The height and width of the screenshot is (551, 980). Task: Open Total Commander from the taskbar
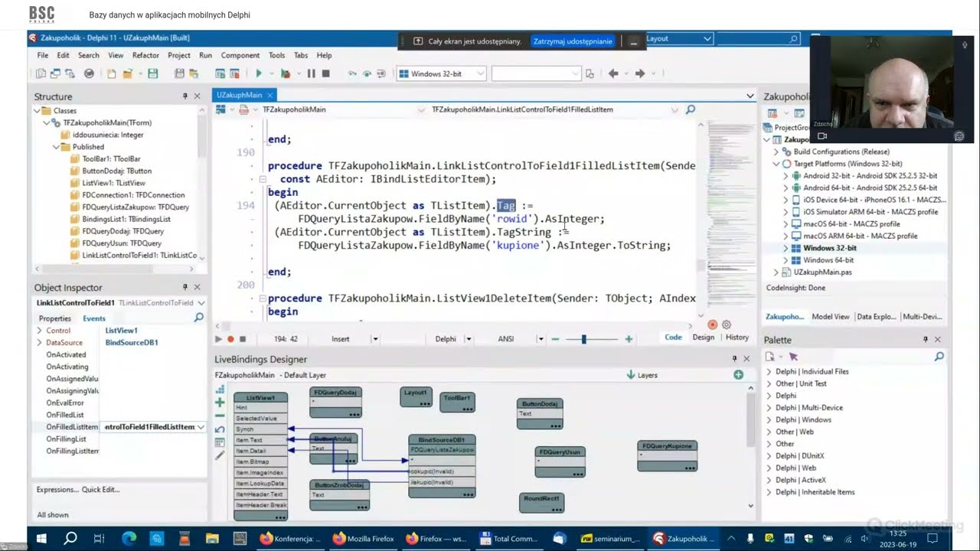click(x=508, y=539)
